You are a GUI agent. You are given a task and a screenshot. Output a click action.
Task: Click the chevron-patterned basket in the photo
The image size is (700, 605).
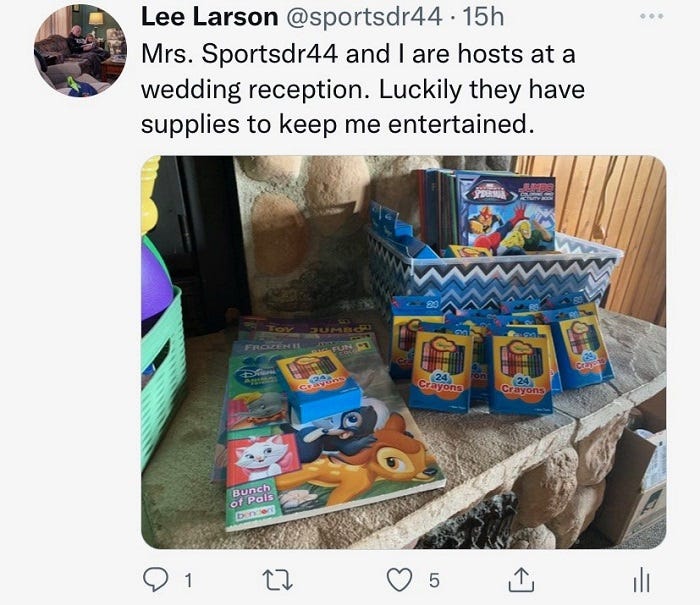click(491, 268)
